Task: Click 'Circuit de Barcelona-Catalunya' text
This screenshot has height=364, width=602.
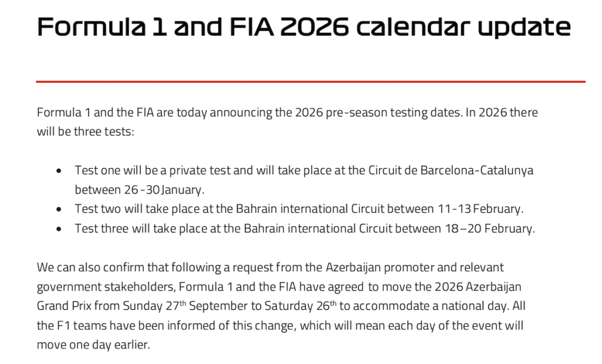Action: click(x=451, y=171)
